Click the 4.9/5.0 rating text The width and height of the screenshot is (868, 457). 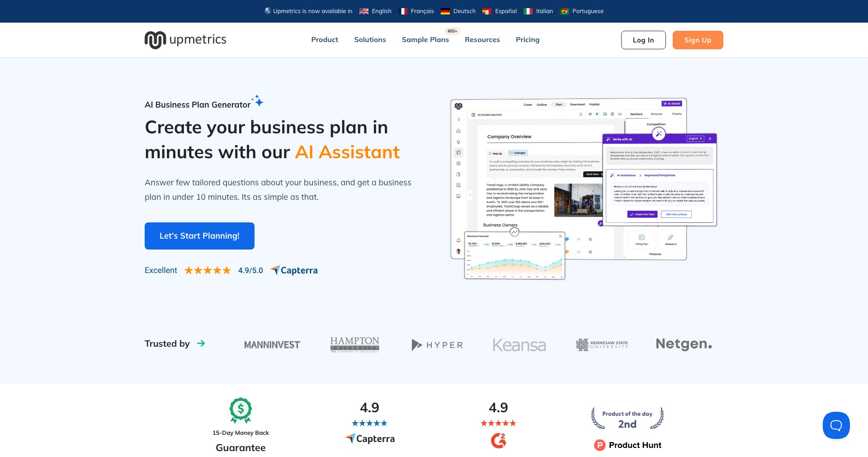pyautogui.click(x=250, y=270)
